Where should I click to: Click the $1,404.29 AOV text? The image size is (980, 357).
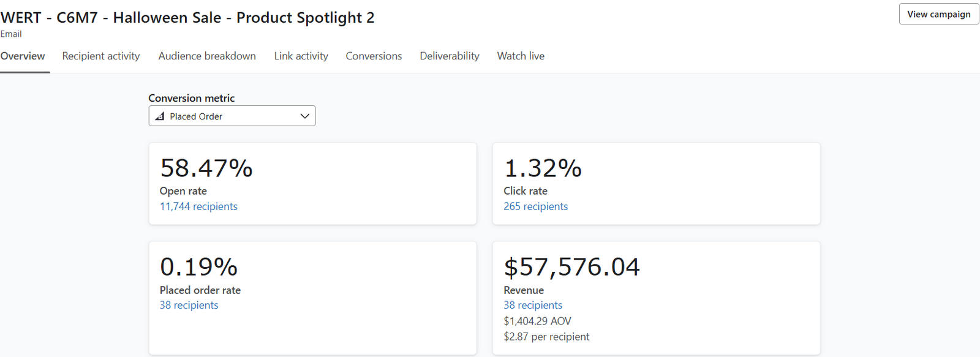537,321
